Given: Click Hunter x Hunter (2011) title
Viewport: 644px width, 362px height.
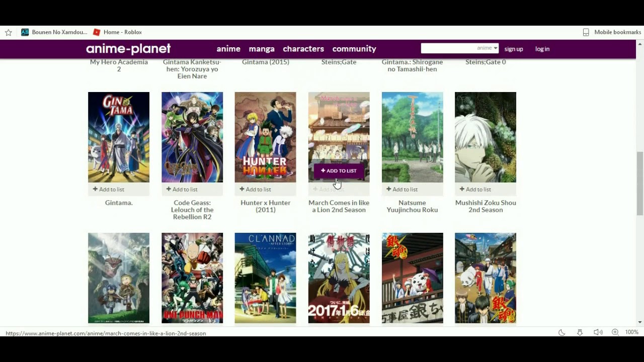Looking at the screenshot, I should tap(265, 206).
